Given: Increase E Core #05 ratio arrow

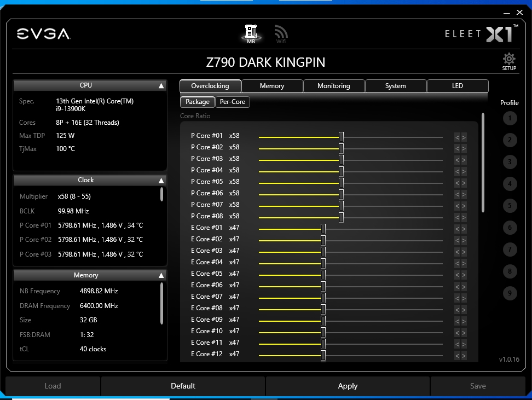Looking at the screenshot, I should 464,275.
